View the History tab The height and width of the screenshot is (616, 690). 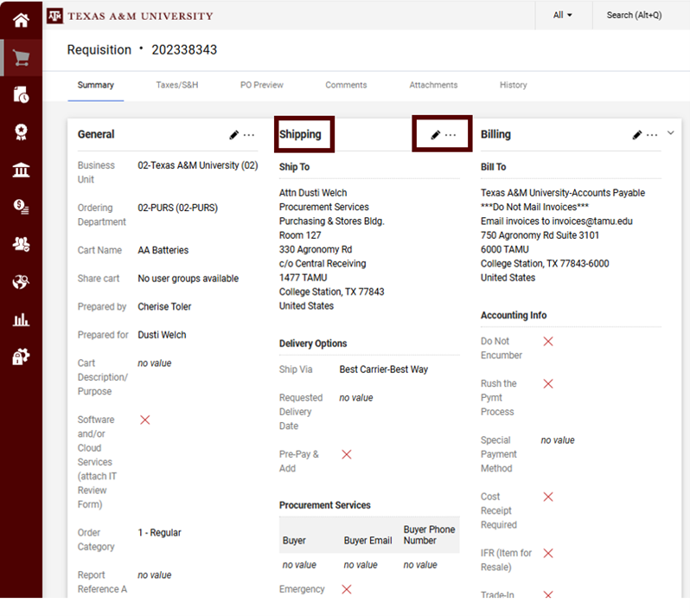pyautogui.click(x=513, y=85)
